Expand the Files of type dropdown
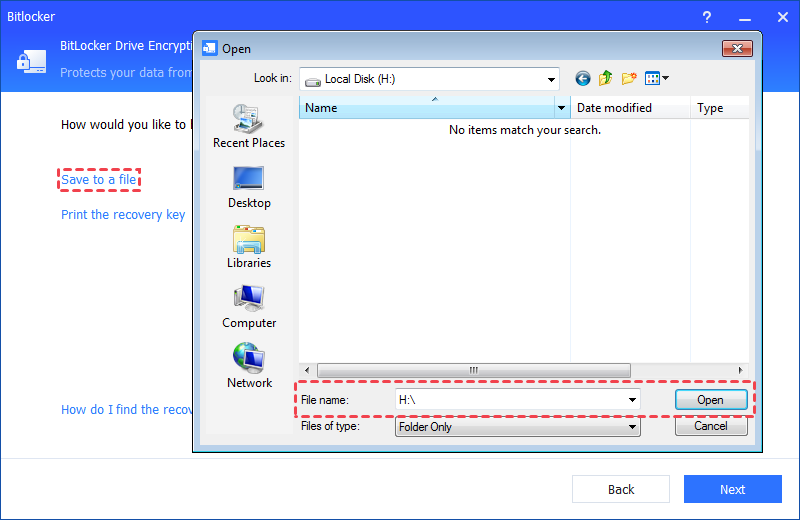Viewport: 800px width, 520px height. tap(632, 427)
